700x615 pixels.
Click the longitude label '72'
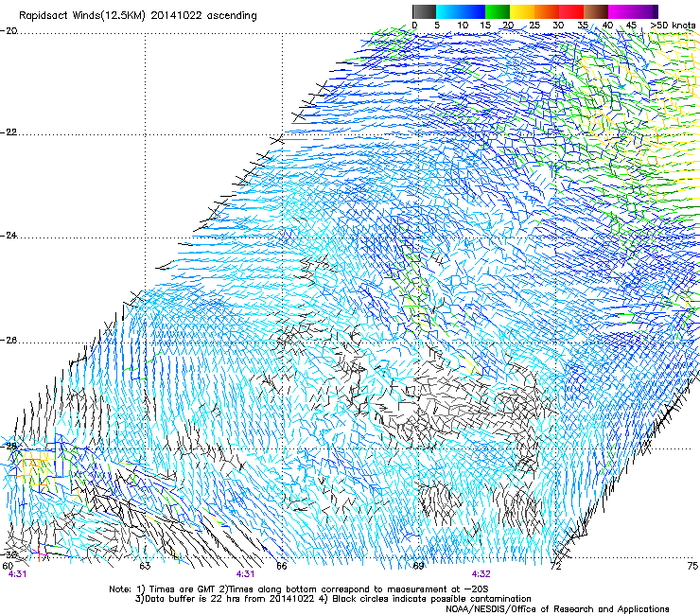point(555,567)
